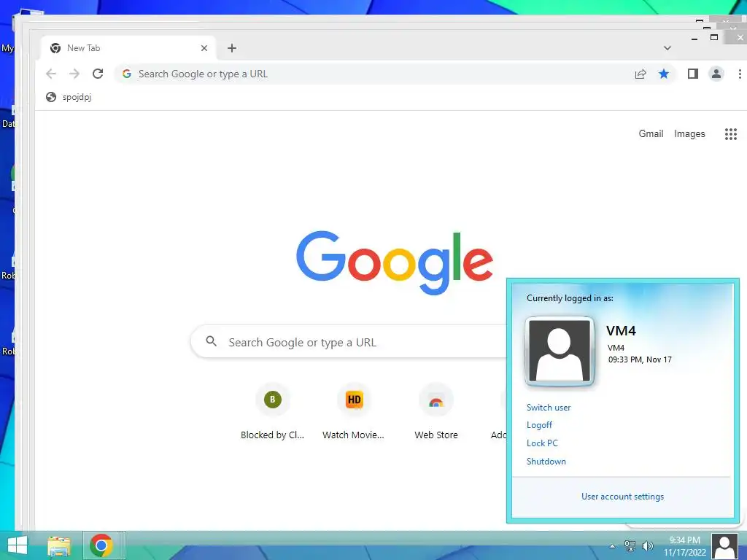Click the Google logo doodle
The width and height of the screenshot is (747, 560).
tap(395, 262)
